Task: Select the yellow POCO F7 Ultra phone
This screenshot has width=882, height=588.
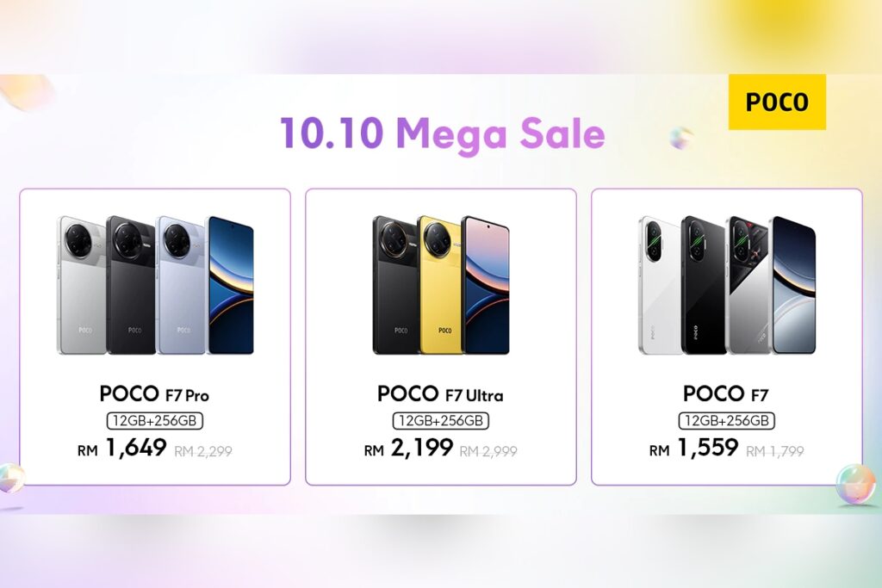Action: click(439, 284)
